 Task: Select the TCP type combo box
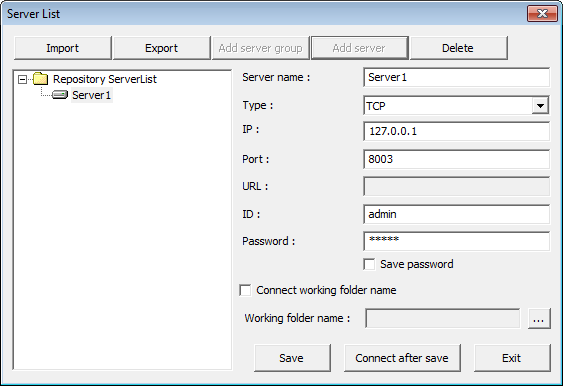(x=456, y=106)
